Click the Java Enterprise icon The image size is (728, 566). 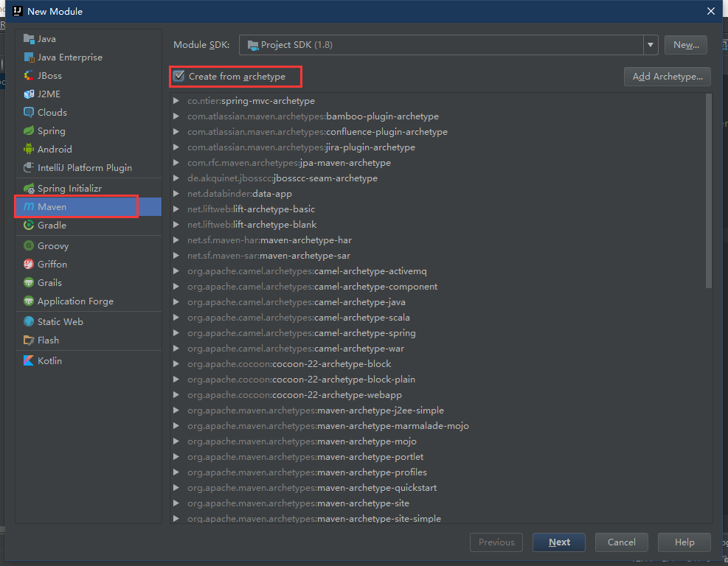(29, 57)
